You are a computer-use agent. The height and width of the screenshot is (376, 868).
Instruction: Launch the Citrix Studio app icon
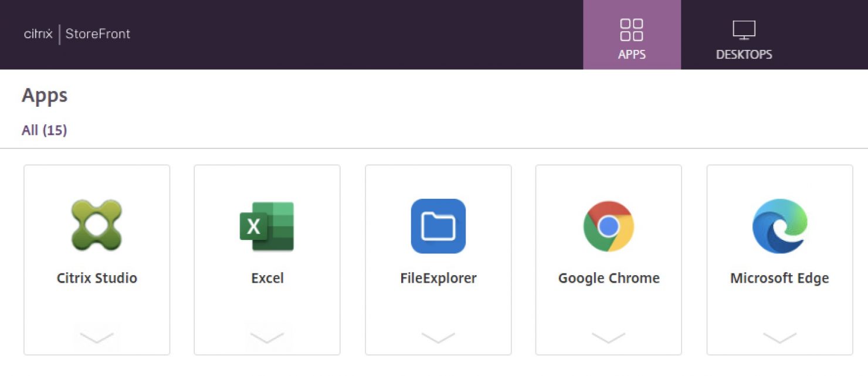tap(97, 226)
